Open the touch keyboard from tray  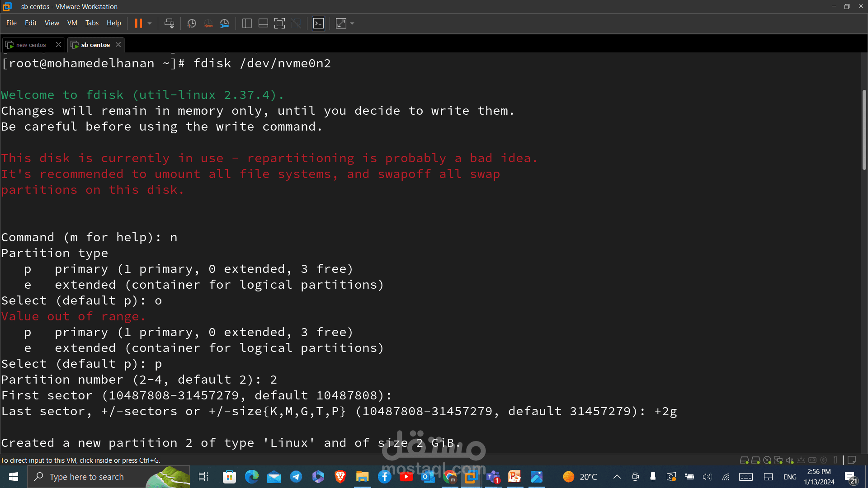[x=746, y=477]
